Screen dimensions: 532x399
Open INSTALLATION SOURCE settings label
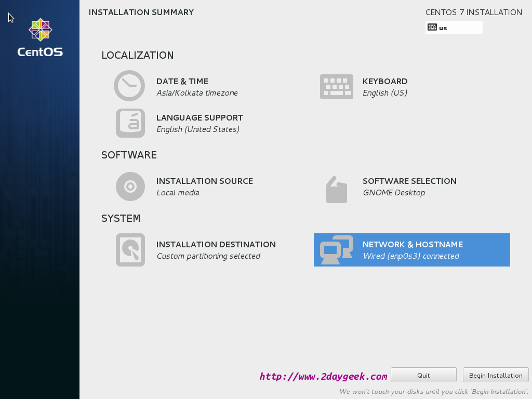click(205, 181)
